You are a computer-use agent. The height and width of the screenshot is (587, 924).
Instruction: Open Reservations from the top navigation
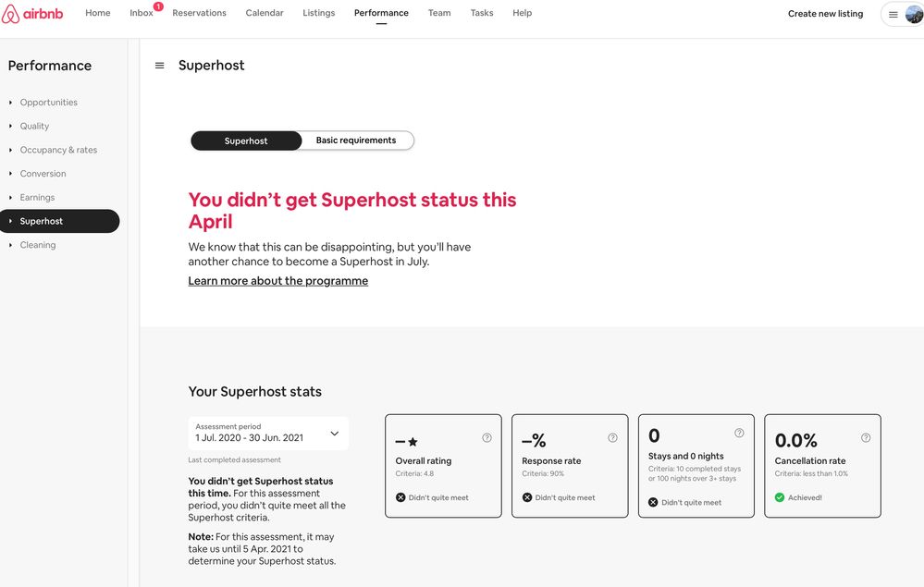click(x=199, y=12)
